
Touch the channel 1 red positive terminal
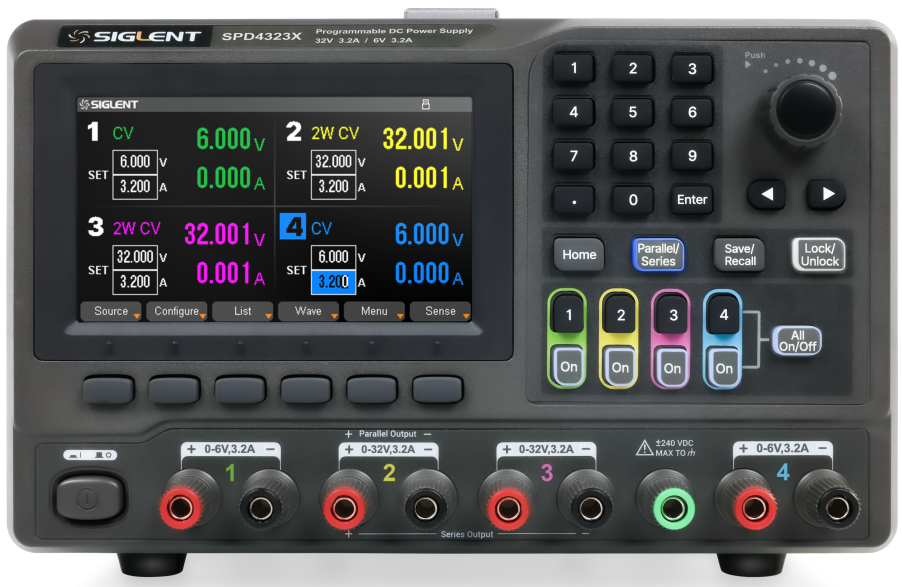(181, 508)
